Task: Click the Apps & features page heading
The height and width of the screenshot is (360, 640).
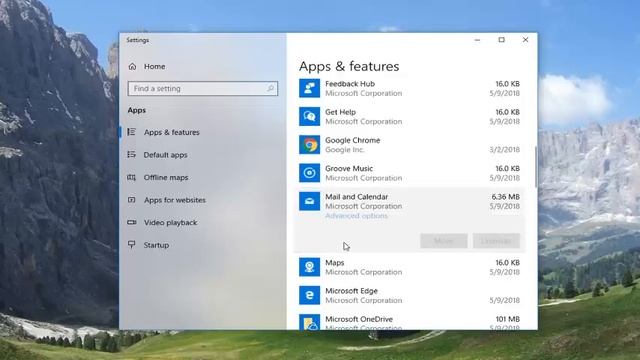Action: point(349,66)
